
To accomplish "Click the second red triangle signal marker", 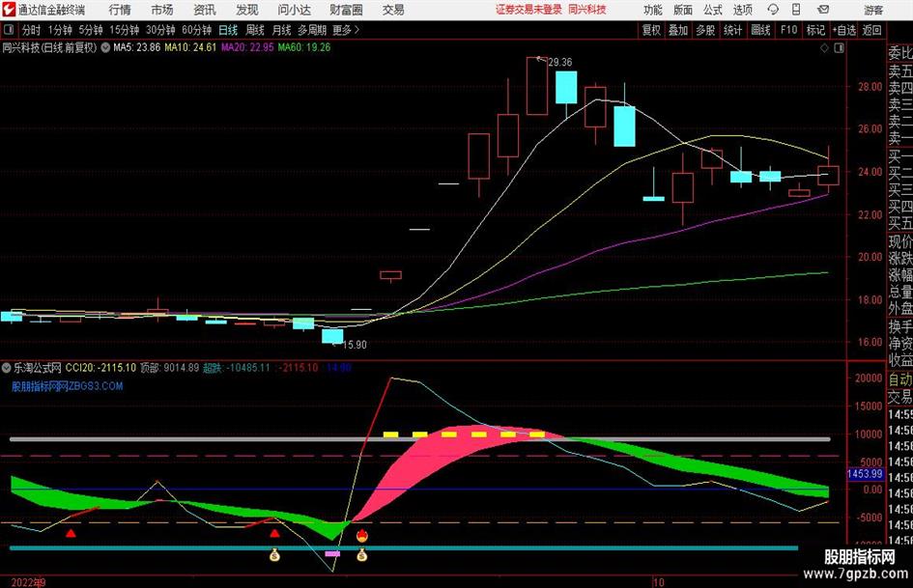I will click(274, 533).
